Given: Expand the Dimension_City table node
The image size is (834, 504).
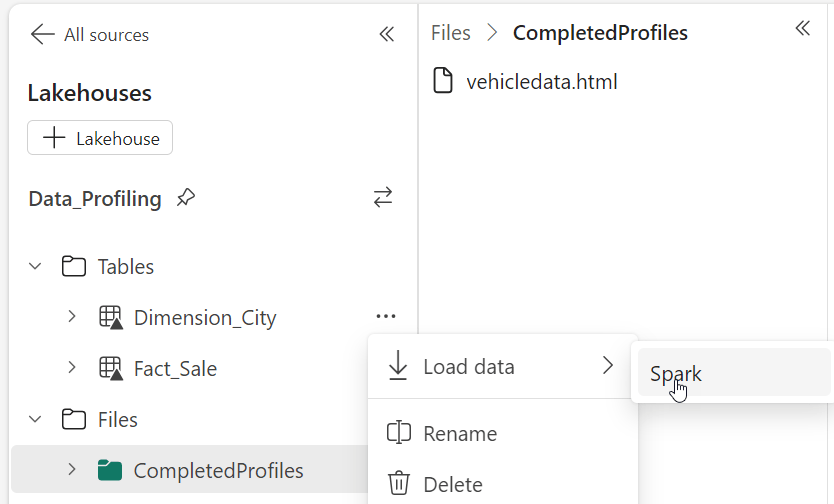Looking at the screenshot, I should point(72,317).
